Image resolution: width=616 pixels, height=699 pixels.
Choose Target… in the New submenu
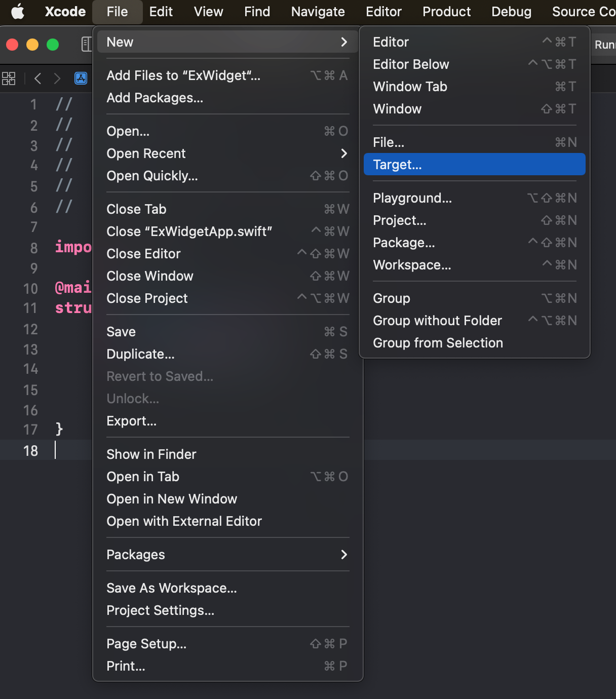tap(475, 164)
